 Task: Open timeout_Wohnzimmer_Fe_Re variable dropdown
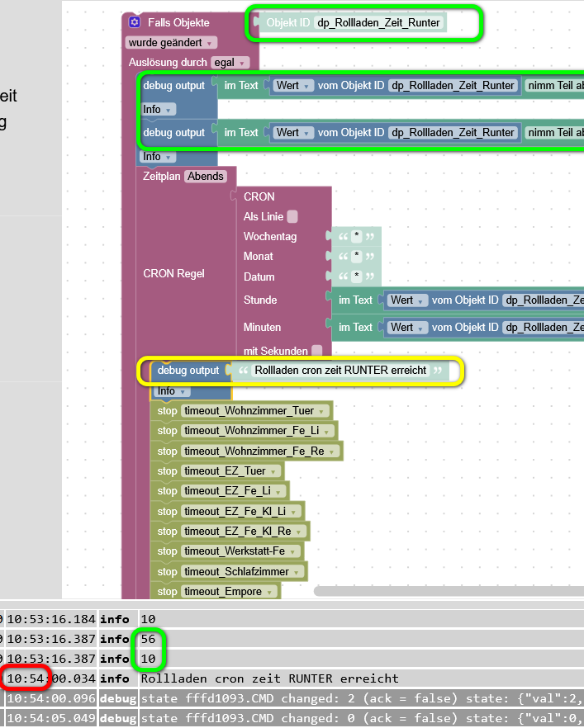tap(260, 451)
